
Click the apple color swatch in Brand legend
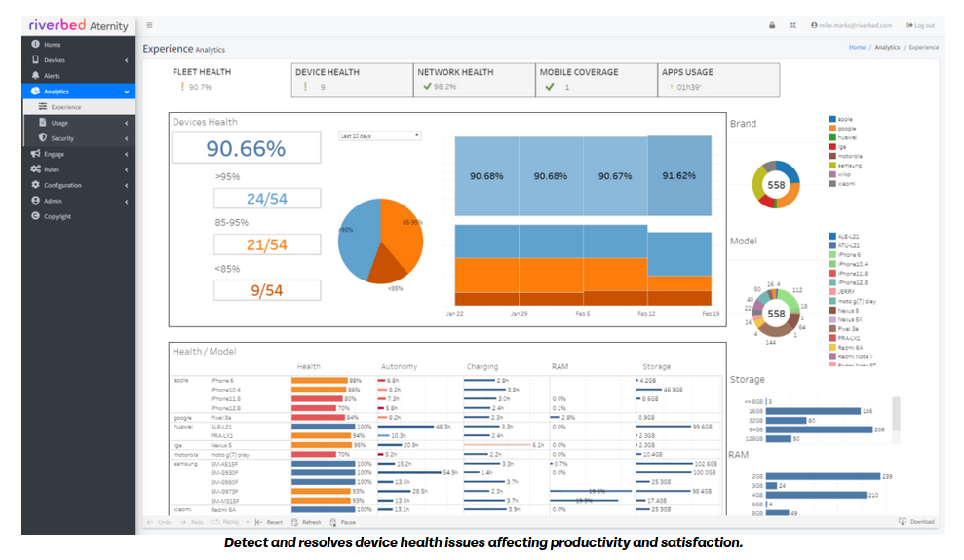[x=832, y=119]
